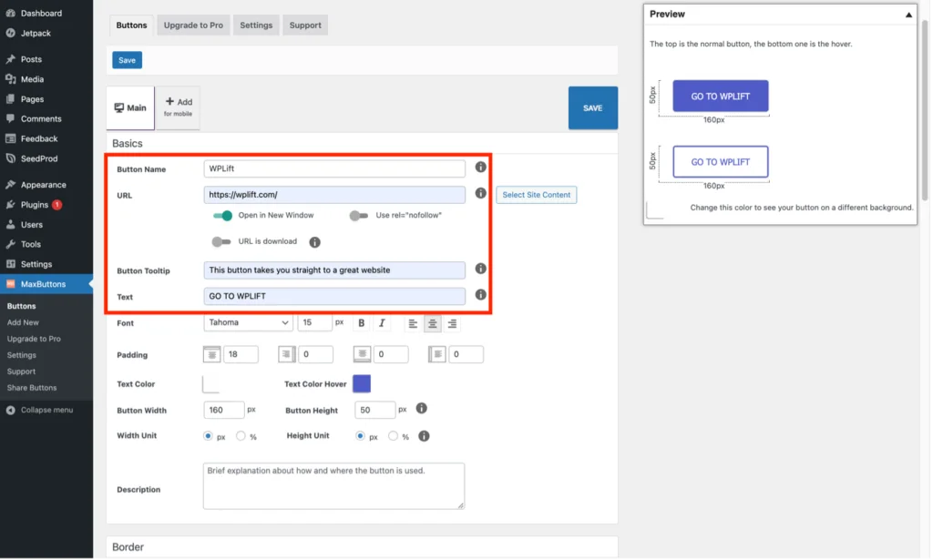The height and width of the screenshot is (560, 933).
Task: Click the padding right icon
Action: click(287, 355)
